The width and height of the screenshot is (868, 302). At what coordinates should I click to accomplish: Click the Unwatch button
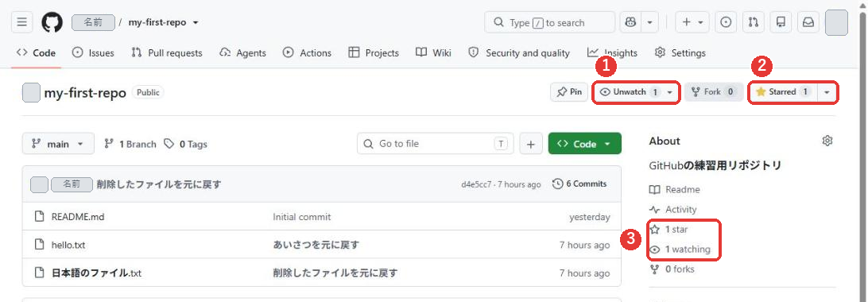tap(630, 92)
